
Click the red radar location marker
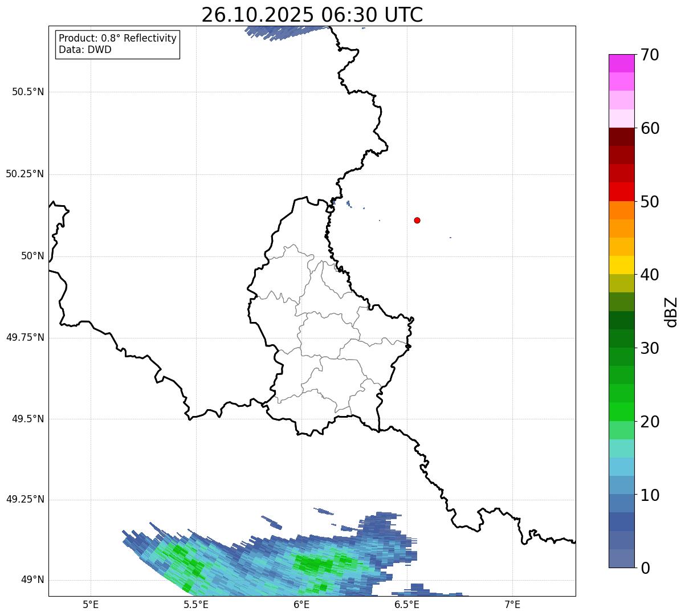(417, 220)
